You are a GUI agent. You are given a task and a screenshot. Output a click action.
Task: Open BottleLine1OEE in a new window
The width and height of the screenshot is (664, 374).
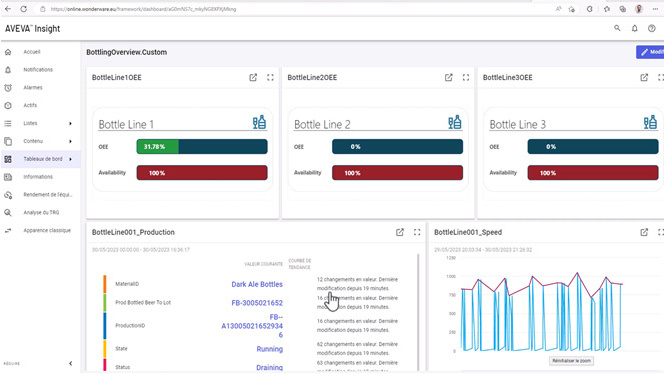coord(253,78)
